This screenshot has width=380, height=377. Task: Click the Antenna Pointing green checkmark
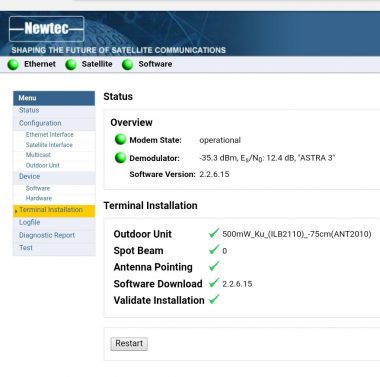tap(214, 266)
